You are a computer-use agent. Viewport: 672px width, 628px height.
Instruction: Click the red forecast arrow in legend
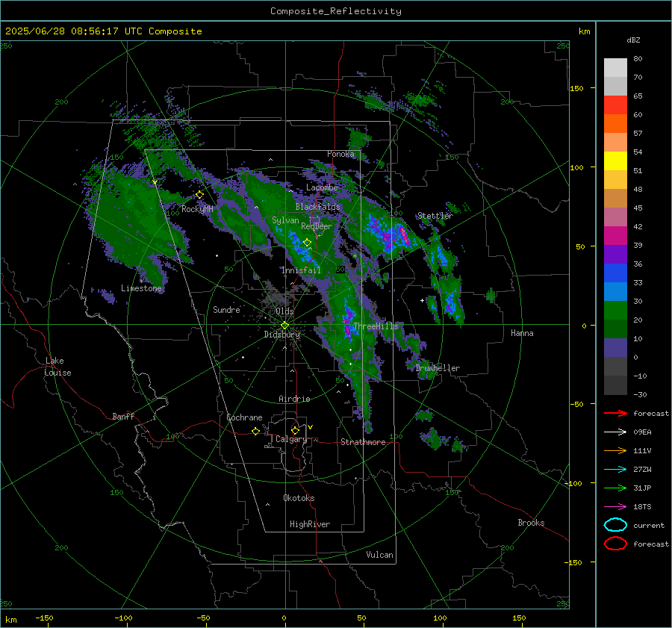[615, 413]
